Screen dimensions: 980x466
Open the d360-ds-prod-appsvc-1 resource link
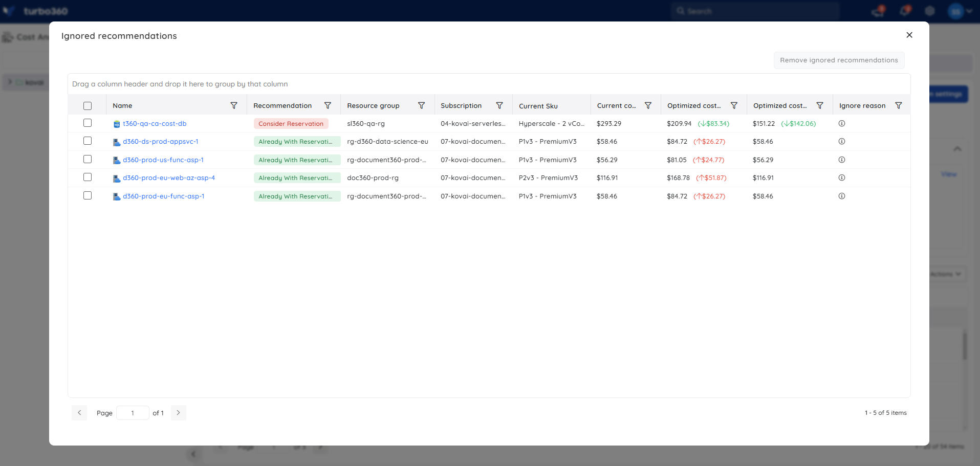point(161,141)
